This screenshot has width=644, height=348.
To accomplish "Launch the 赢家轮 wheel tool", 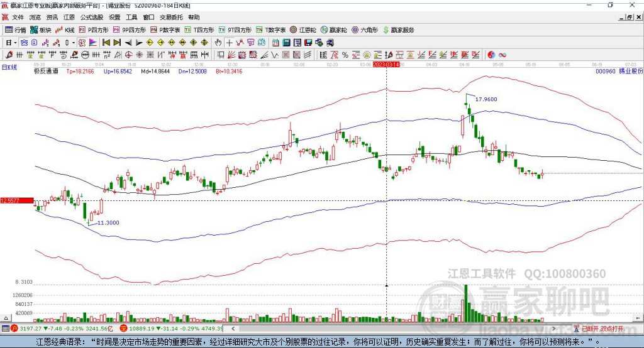I will [333, 30].
